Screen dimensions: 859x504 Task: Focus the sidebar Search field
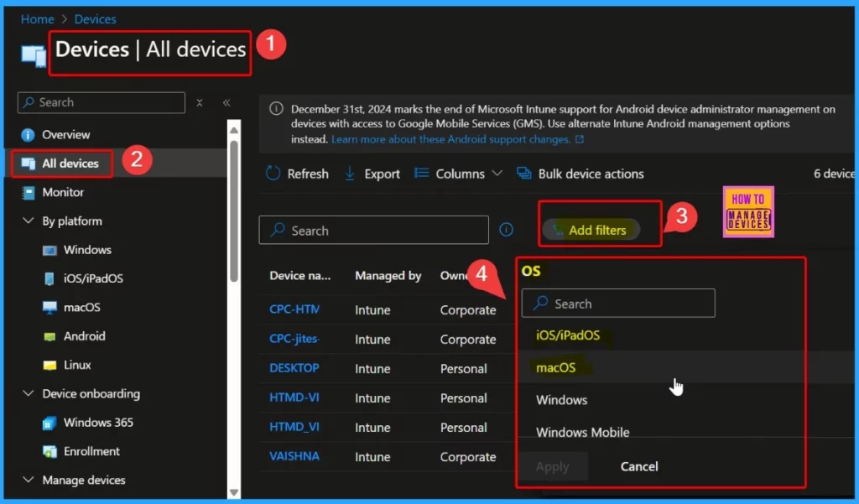click(102, 102)
